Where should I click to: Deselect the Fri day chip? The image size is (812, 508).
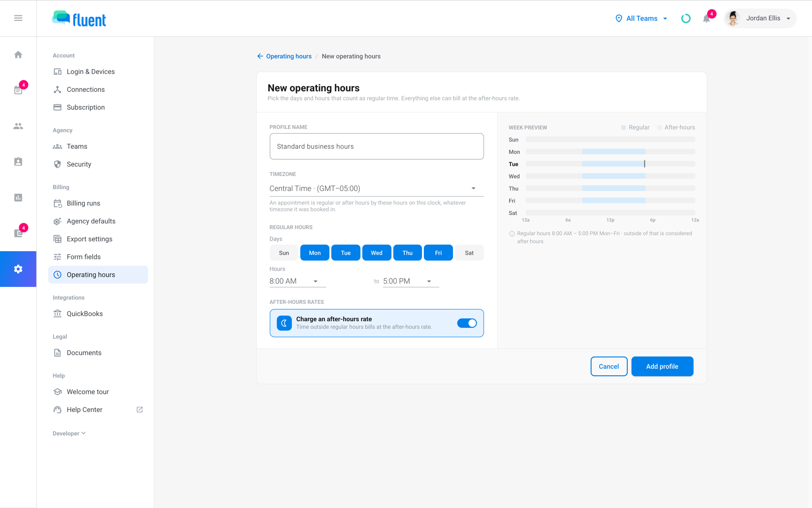438,253
